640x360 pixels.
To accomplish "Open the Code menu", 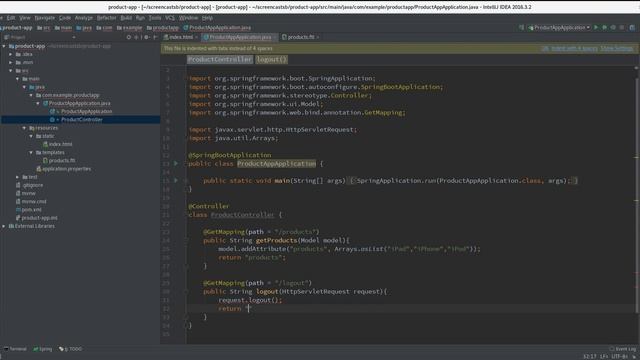I will pyautogui.click(x=65, y=18).
